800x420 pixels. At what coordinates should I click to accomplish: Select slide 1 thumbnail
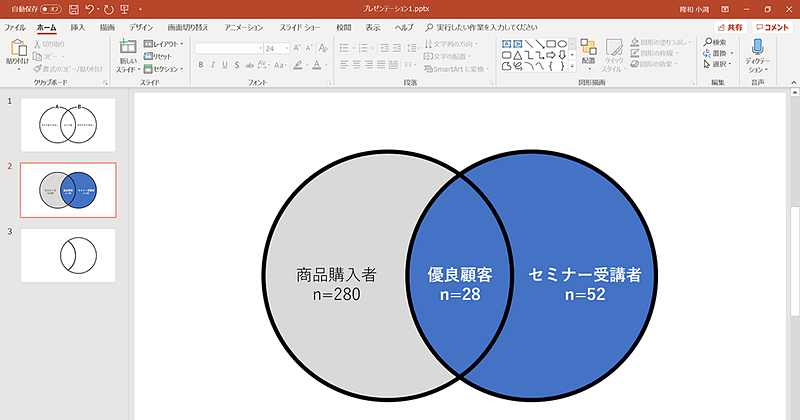[68, 125]
